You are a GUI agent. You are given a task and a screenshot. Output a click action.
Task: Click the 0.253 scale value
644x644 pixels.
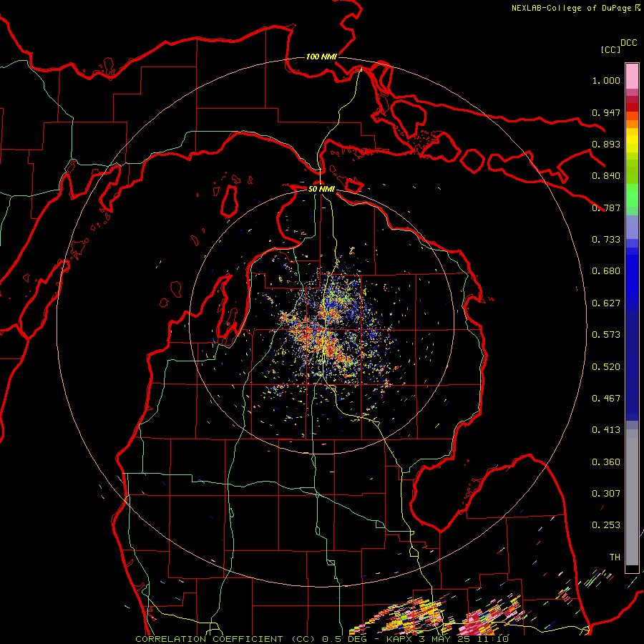(606, 525)
